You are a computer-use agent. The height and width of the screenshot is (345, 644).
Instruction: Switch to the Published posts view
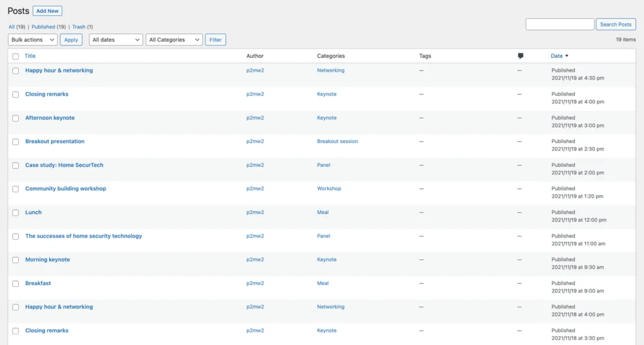click(43, 27)
